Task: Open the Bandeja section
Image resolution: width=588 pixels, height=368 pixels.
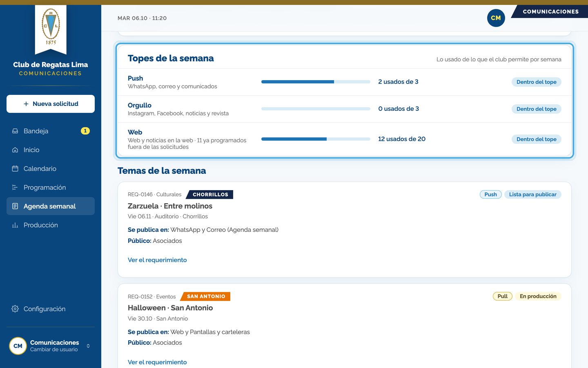Action: click(x=51, y=131)
